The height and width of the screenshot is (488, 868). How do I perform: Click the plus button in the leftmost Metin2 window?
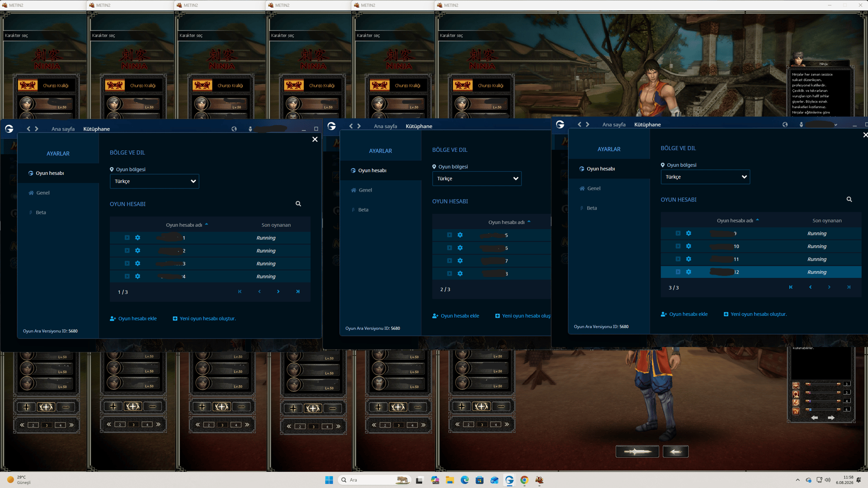(x=26, y=407)
